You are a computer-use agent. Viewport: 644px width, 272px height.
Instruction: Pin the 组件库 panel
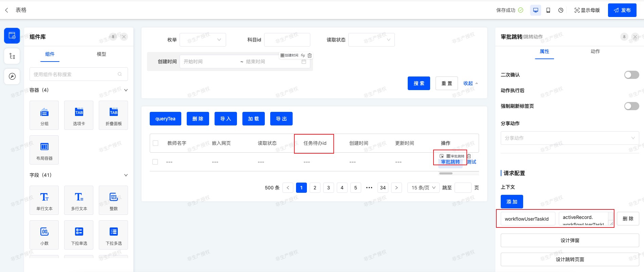point(113,36)
